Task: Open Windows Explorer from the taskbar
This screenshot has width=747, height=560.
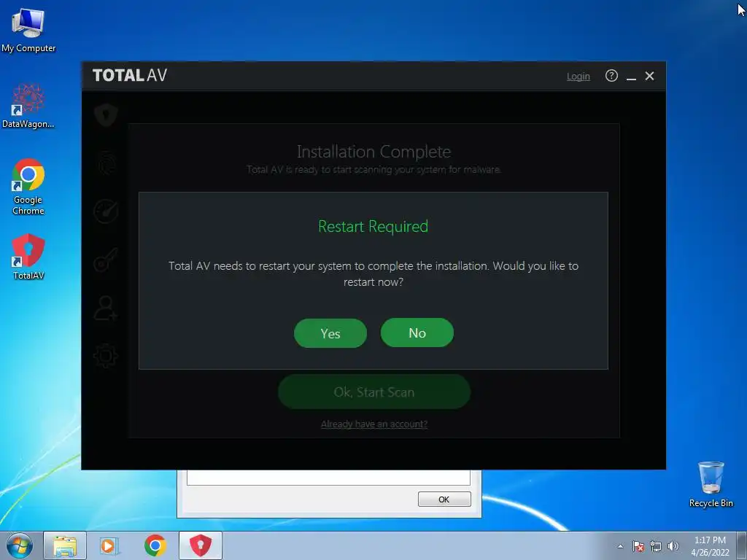Action: (65, 545)
